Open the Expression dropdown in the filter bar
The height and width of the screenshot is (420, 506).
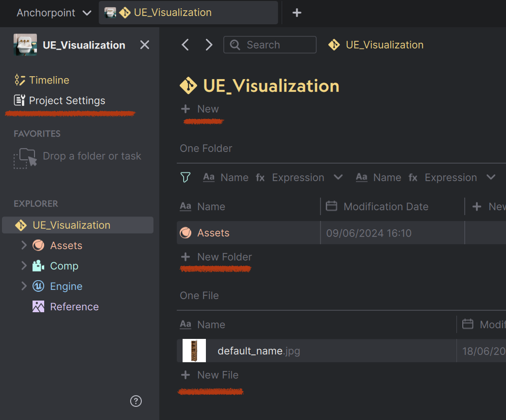[x=338, y=177]
